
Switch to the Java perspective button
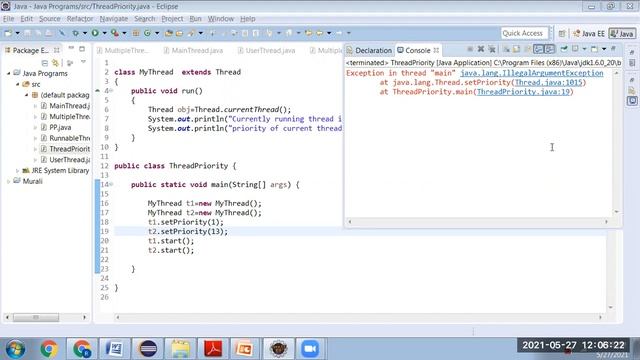(x=622, y=34)
